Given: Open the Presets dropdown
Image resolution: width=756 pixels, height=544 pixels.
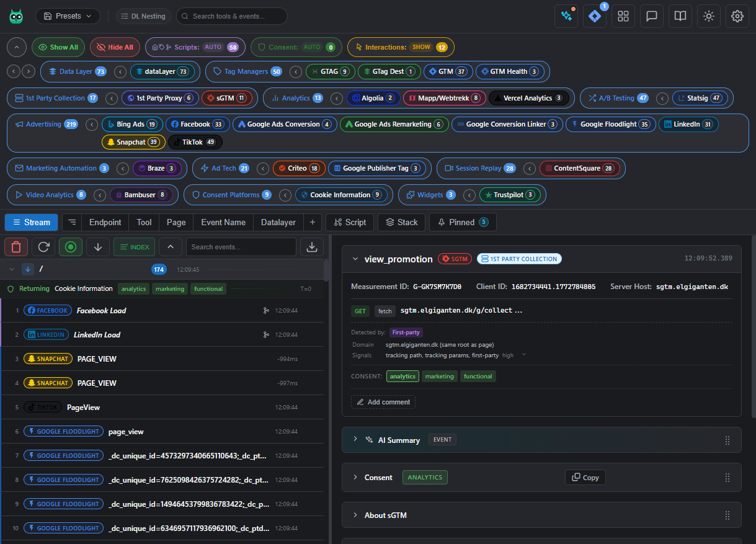Looking at the screenshot, I should (68, 16).
